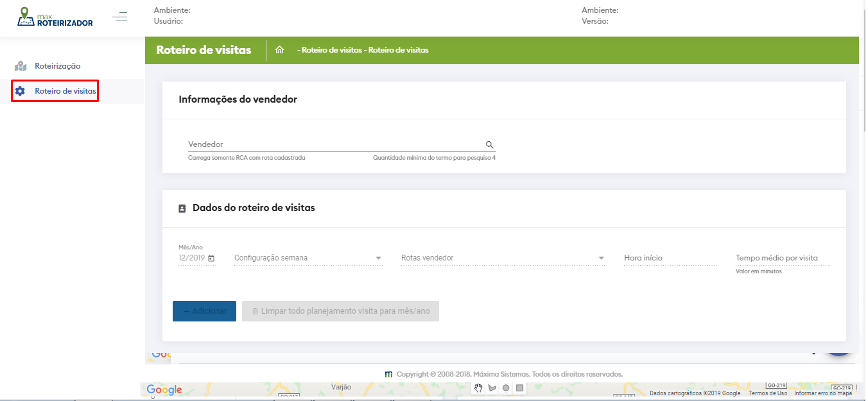Open the Roteirização menu item

tap(57, 66)
